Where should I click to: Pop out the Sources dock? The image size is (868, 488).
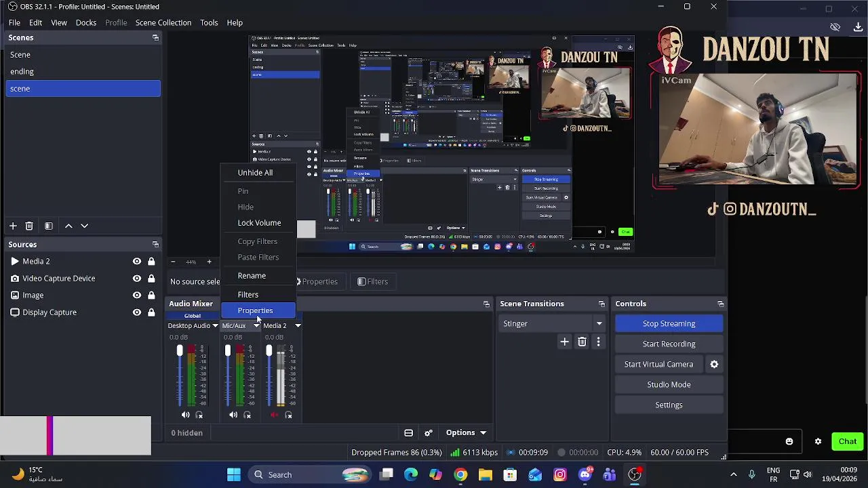pyautogui.click(x=155, y=245)
